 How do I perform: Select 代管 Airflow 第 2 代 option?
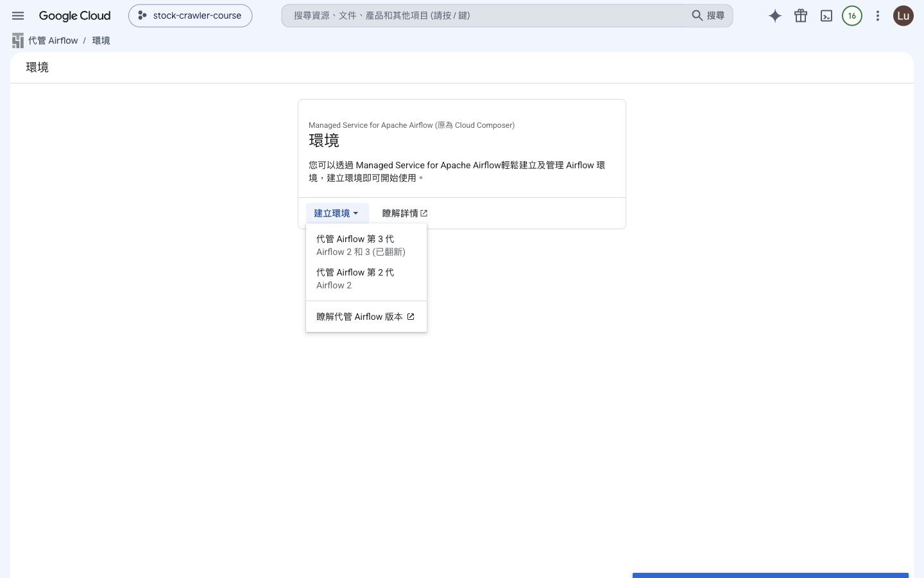(366, 279)
